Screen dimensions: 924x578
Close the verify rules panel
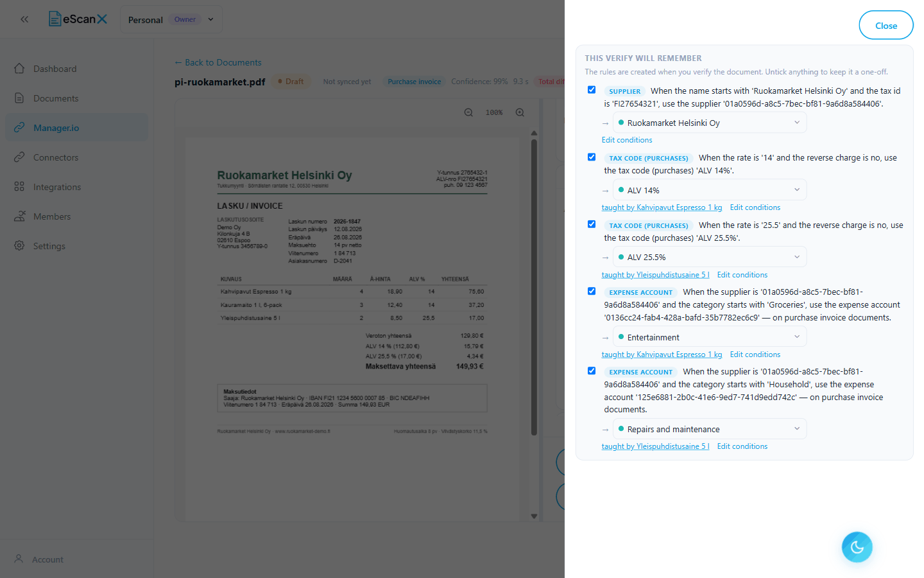click(886, 26)
